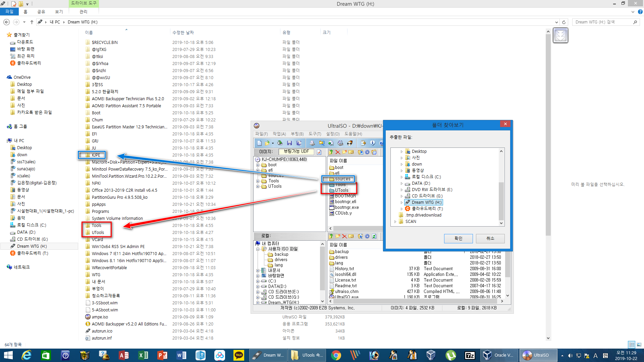Click the red X delete icon in image pane
Image resolution: width=644 pixels, height=362 pixels.
point(338,152)
